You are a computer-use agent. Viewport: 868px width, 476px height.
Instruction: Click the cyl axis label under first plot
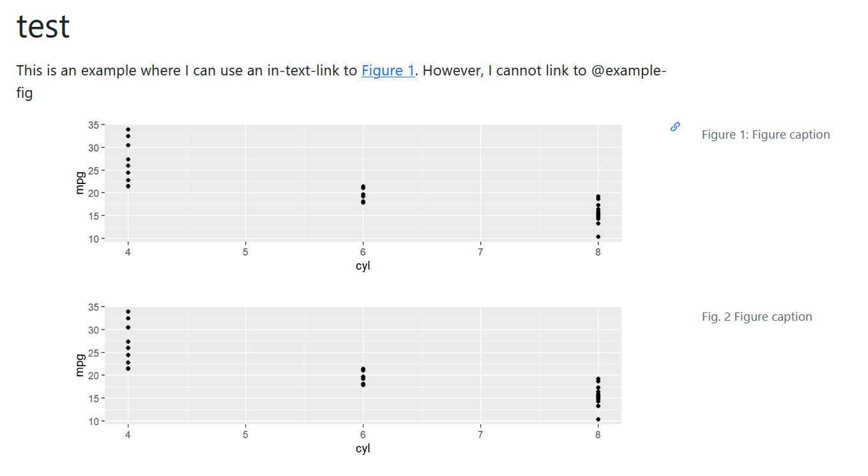pos(363,266)
